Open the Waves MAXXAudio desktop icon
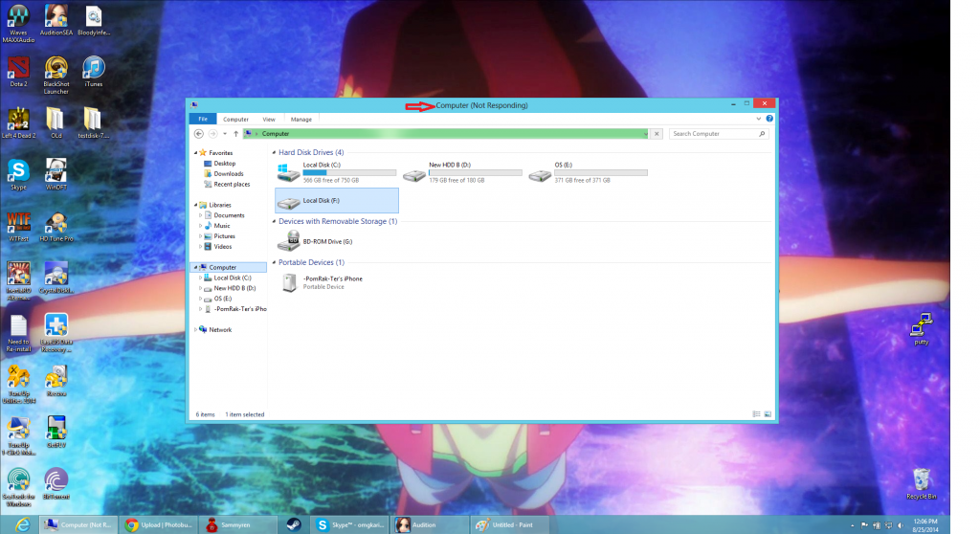 [x=18, y=24]
